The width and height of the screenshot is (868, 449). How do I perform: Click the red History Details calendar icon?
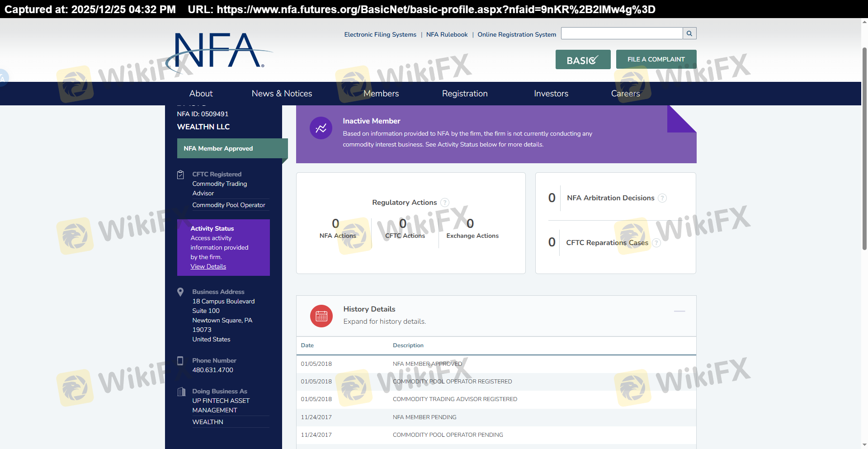pyautogui.click(x=321, y=316)
